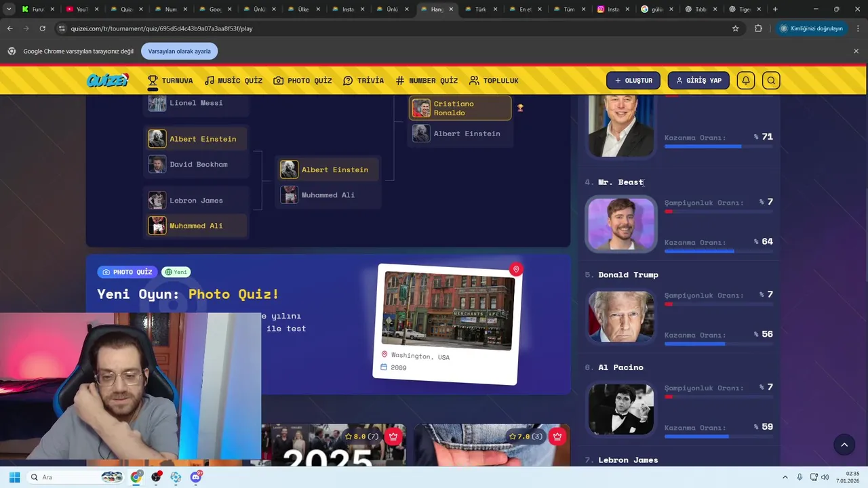This screenshot has height=488, width=868.
Task: Click the Giriş Yap login button
Action: (698, 81)
